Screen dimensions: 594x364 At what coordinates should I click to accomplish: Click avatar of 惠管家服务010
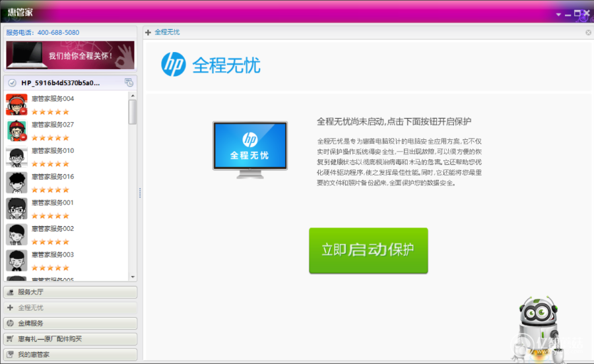click(x=16, y=157)
